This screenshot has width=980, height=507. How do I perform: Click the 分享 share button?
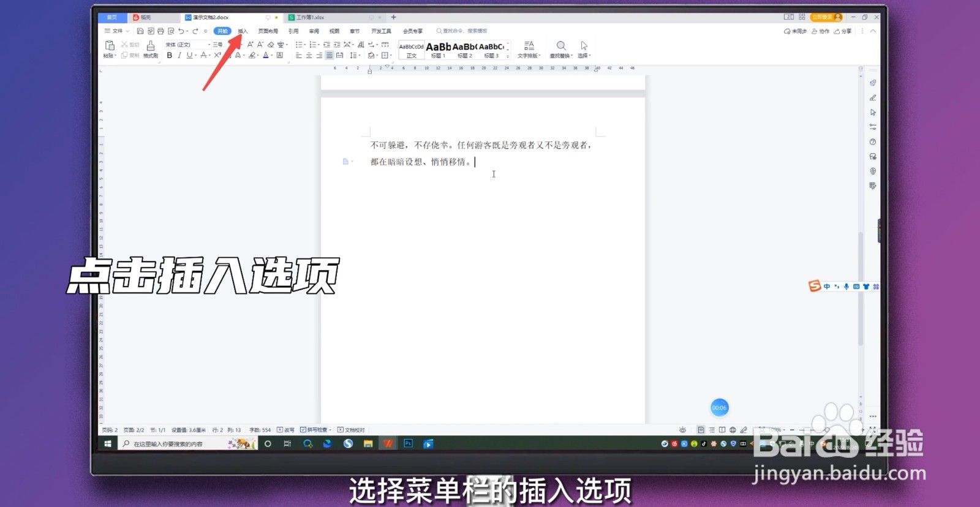[x=843, y=31]
